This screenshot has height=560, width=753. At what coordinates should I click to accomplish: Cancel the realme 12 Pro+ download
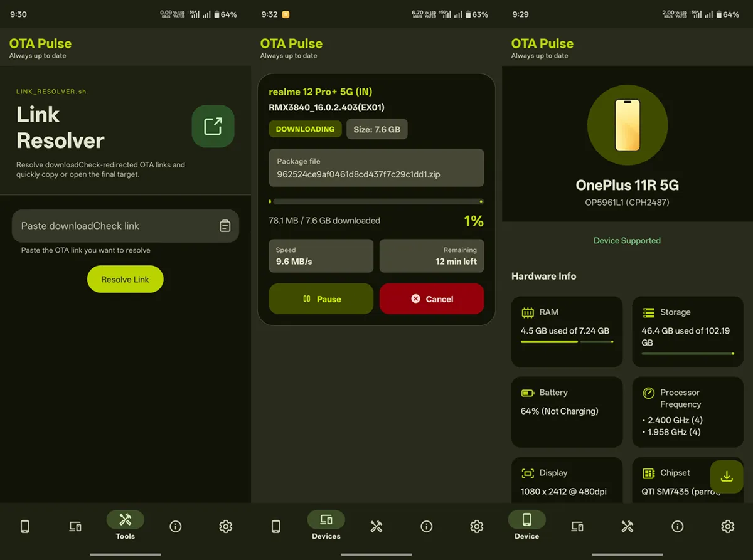tap(432, 298)
